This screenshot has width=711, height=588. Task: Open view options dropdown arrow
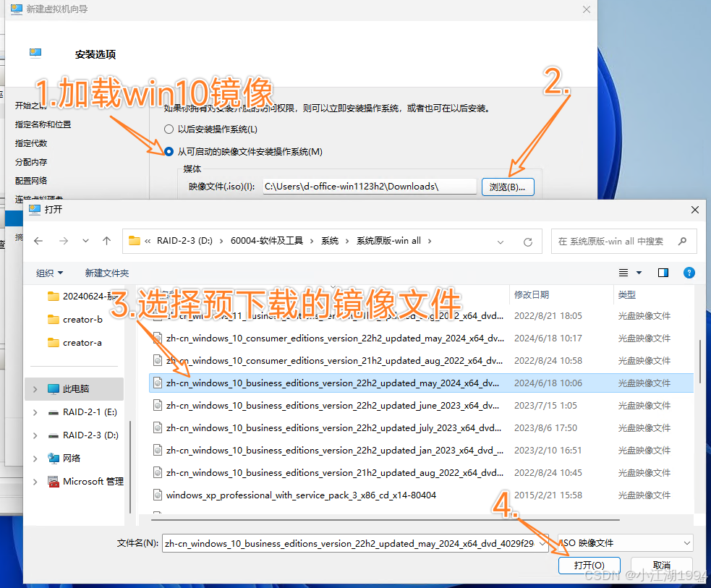coord(639,273)
